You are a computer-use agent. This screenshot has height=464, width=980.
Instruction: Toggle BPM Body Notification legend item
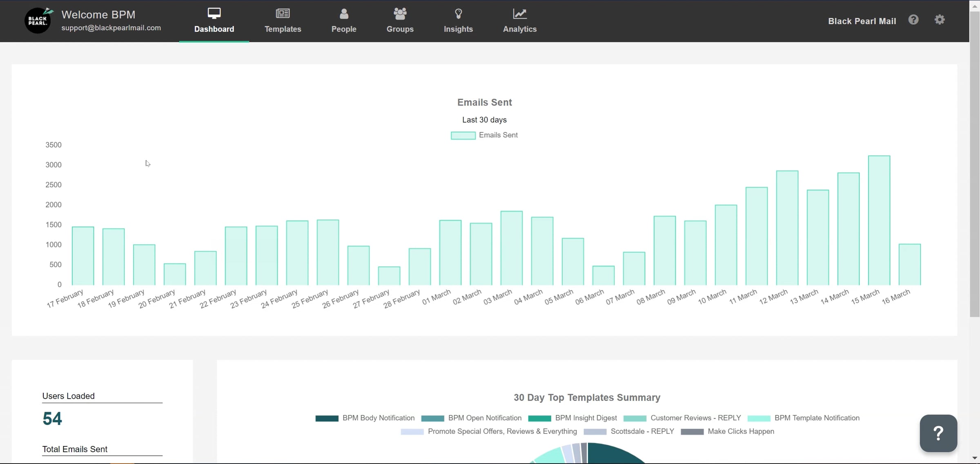click(x=365, y=418)
